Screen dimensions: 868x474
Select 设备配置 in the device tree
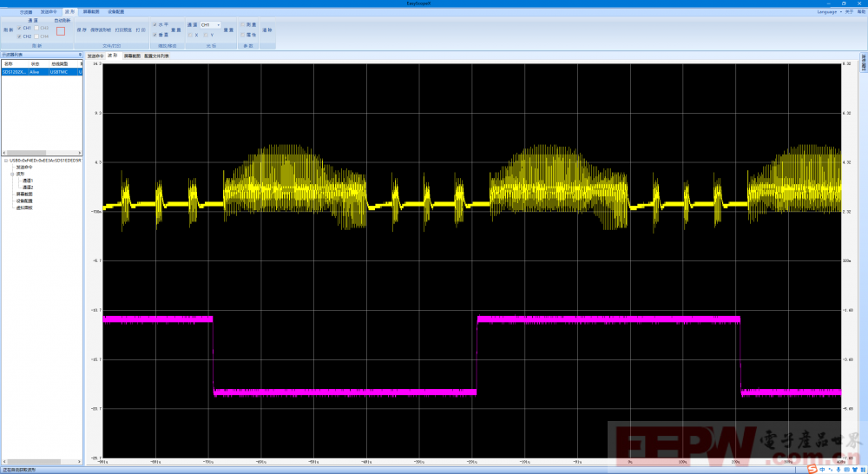click(24, 201)
